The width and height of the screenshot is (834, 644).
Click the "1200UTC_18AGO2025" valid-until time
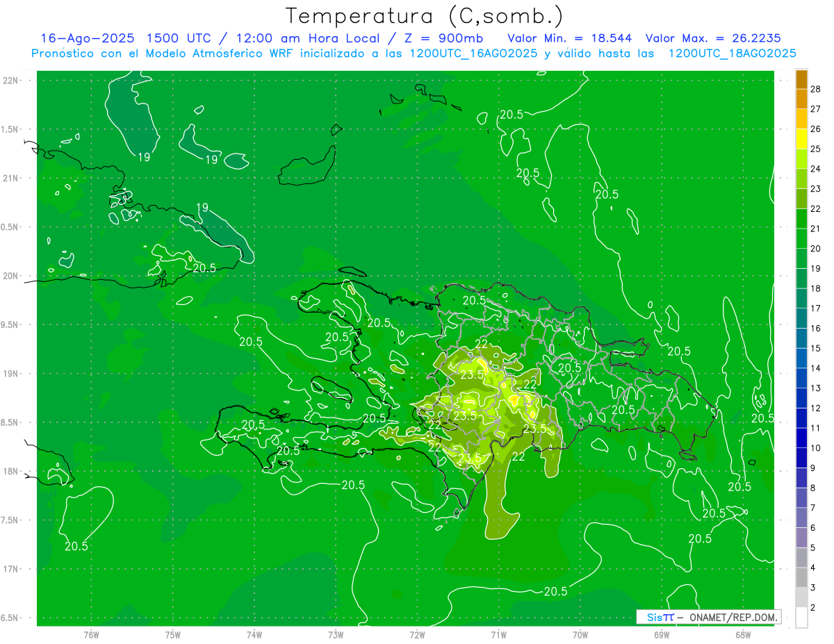click(x=732, y=53)
